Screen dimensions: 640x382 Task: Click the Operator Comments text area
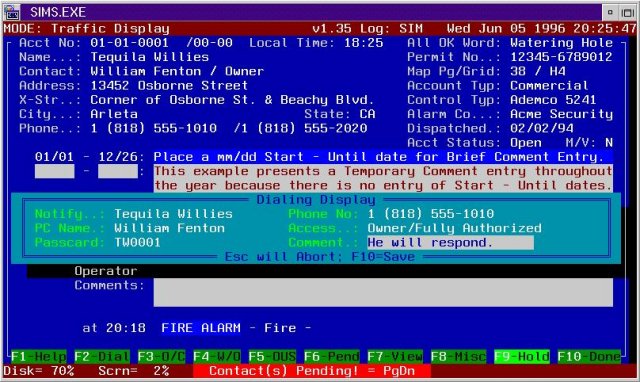[383, 292]
